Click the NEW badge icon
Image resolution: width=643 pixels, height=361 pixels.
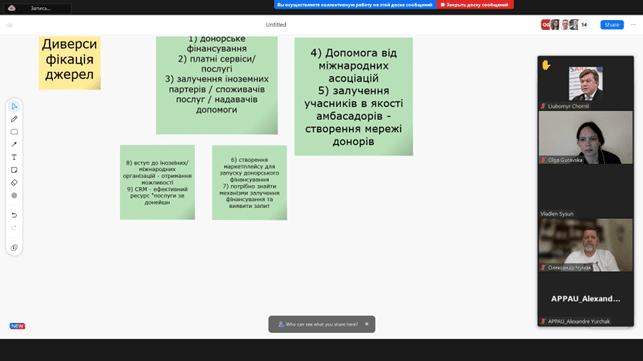coord(17,326)
